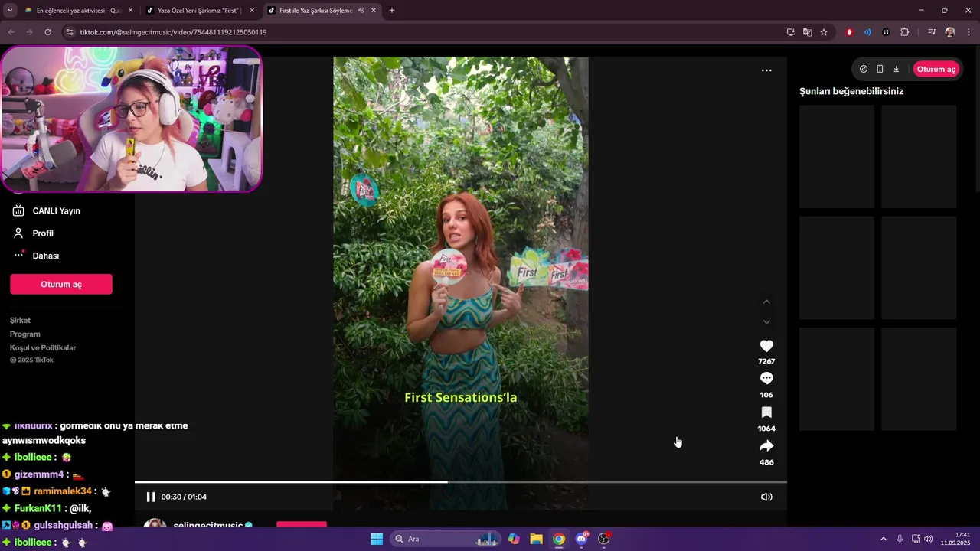
Task: Show hidden system tray icons
Action: tap(883, 539)
